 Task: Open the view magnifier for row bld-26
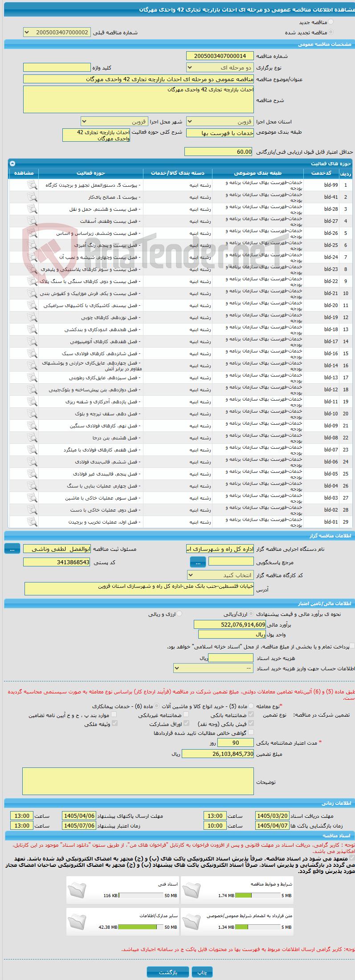pos(32,233)
